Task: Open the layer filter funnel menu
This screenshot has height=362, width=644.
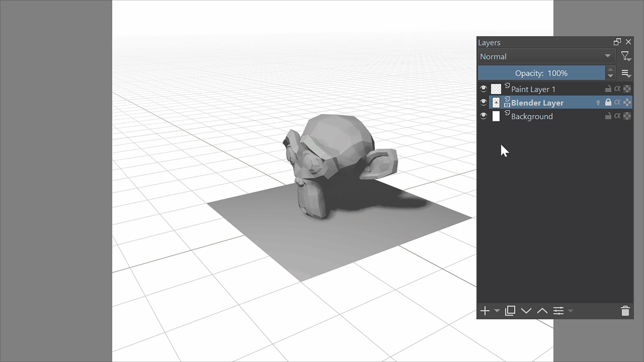Action: coord(625,56)
